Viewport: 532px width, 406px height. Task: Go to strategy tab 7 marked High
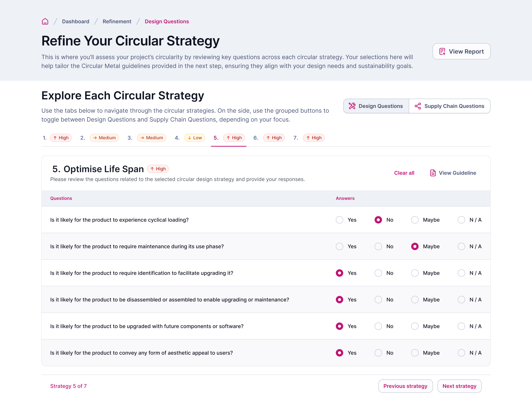[309, 138]
